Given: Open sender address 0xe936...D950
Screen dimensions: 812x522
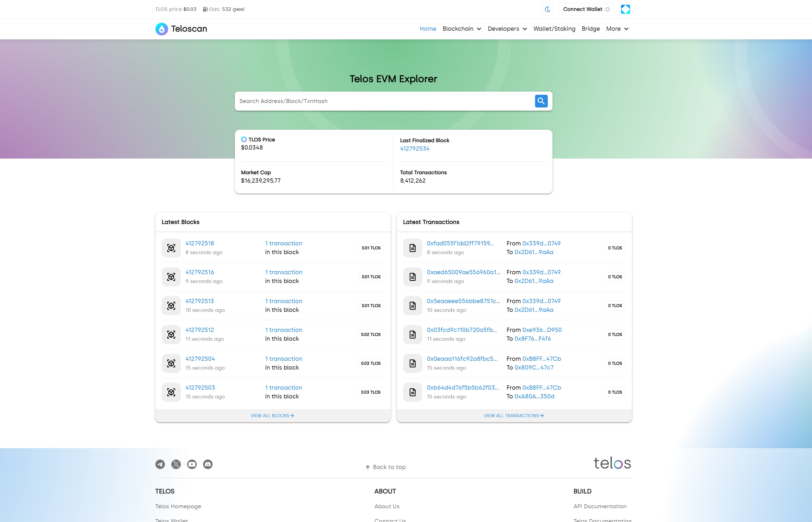Looking at the screenshot, I should (542, 330).
